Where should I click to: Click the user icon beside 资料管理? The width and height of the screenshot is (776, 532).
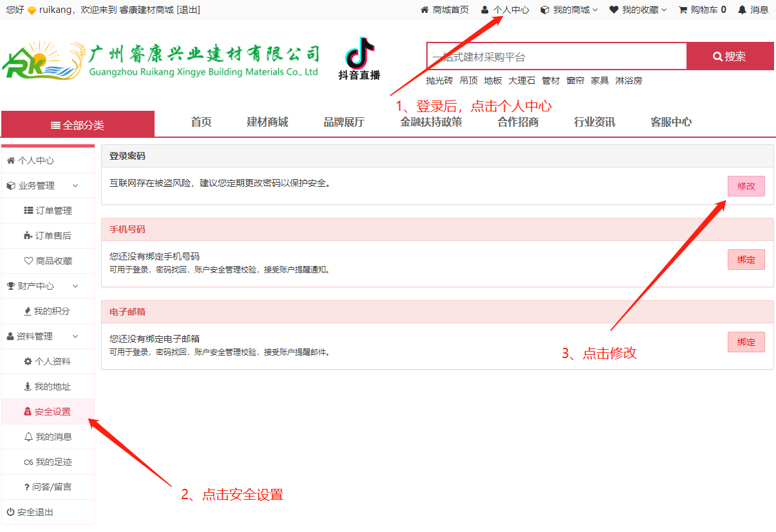tap(10, 336)
